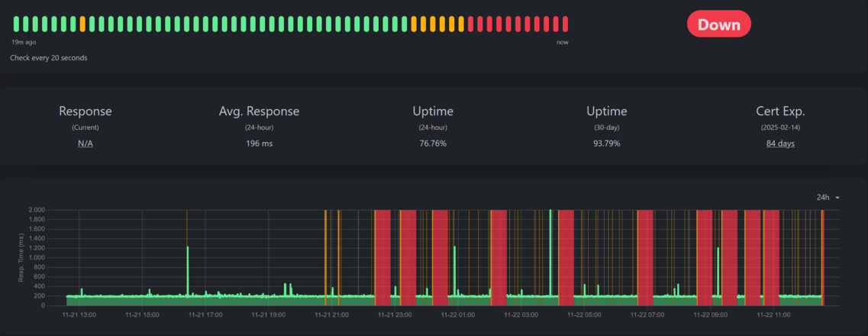The height and width of the screenshot is (336, 868).
Task: Click the last orange heartbeat bar before the red ones
Action: tap(461, 24)
